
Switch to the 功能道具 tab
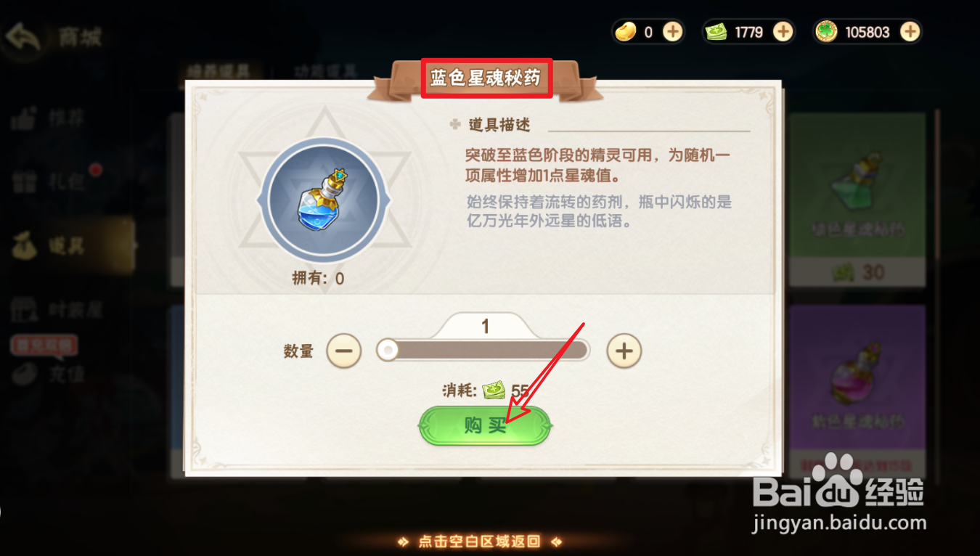point(326,72)
